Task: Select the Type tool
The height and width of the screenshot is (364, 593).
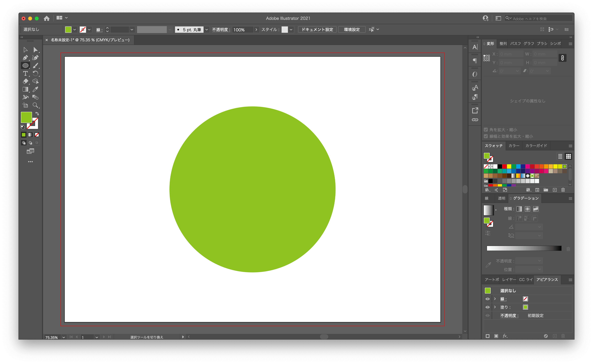Action: tap(25, 73)
